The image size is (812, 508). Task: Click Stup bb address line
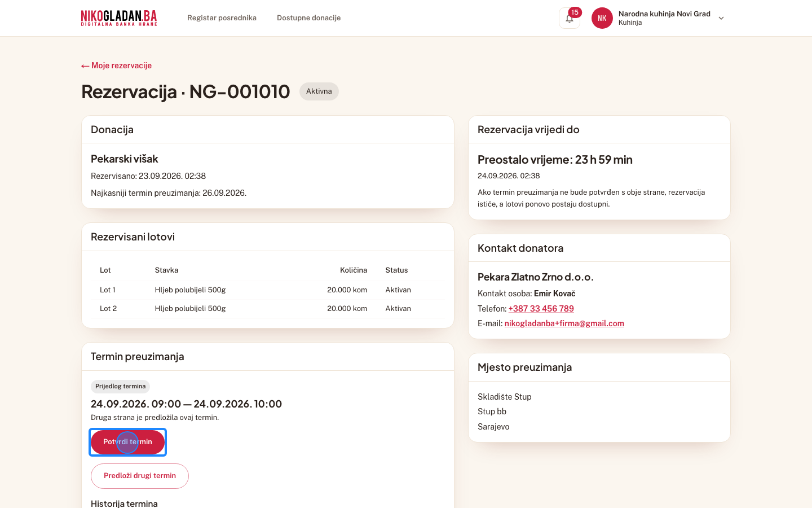coord(492,411)
